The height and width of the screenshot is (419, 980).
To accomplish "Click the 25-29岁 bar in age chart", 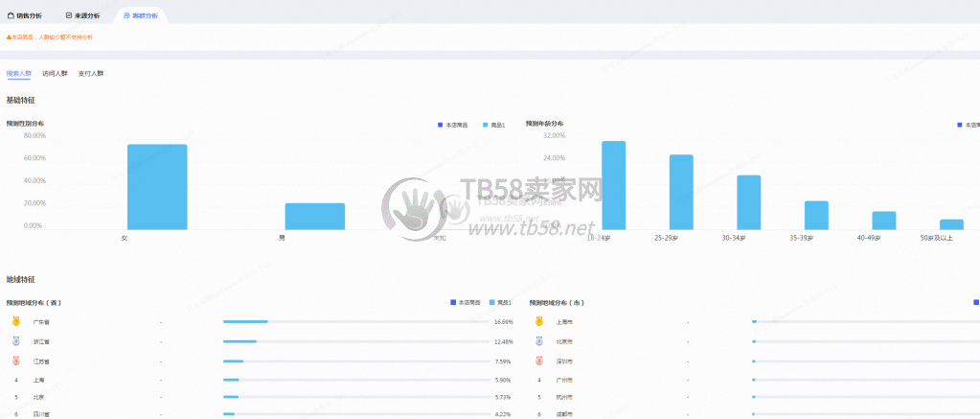I will (x=681, y=192).
